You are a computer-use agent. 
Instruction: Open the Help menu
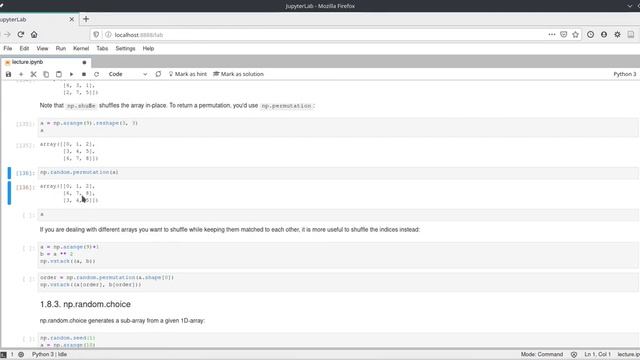click(148, 49)
